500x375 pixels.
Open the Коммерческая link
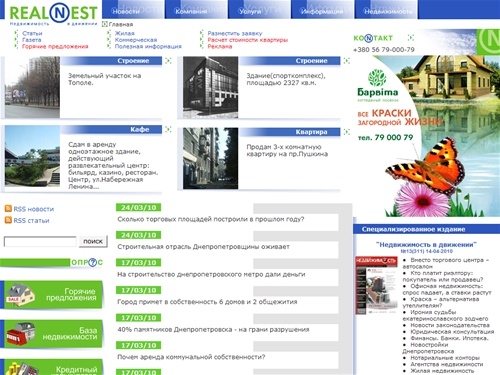pos(136,40)
